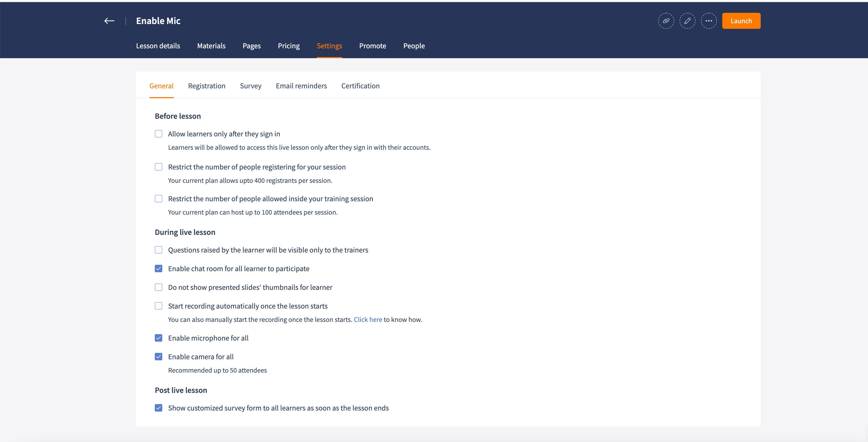
Task: Switch to the Email reminders sub-tab
Action: tap(301, 86)
